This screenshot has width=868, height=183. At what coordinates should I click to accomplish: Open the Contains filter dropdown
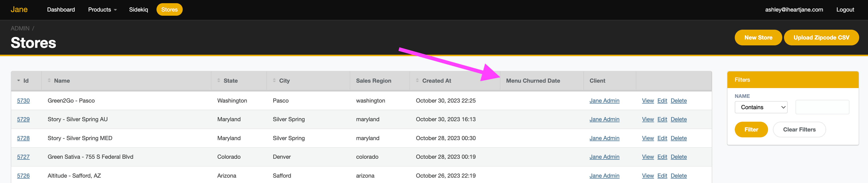pos(760,107)
